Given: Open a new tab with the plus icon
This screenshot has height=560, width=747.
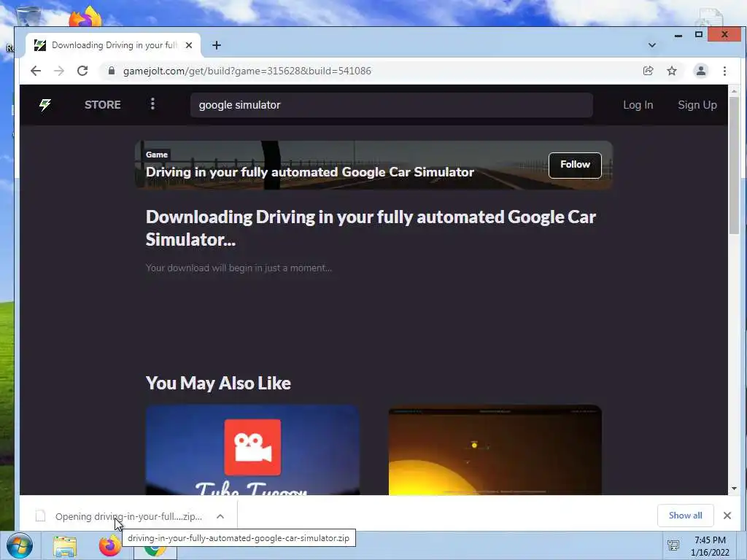Looking at the screenshot, I should click(216, 45).
